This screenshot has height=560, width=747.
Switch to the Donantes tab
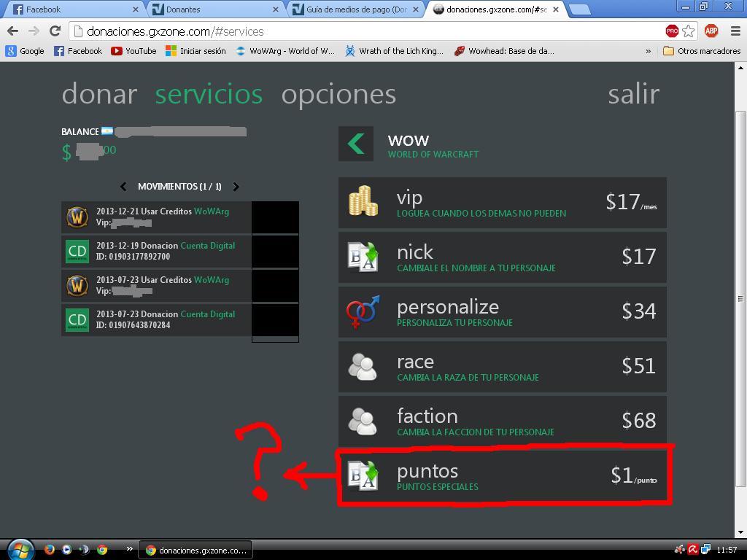click(216, 9)
